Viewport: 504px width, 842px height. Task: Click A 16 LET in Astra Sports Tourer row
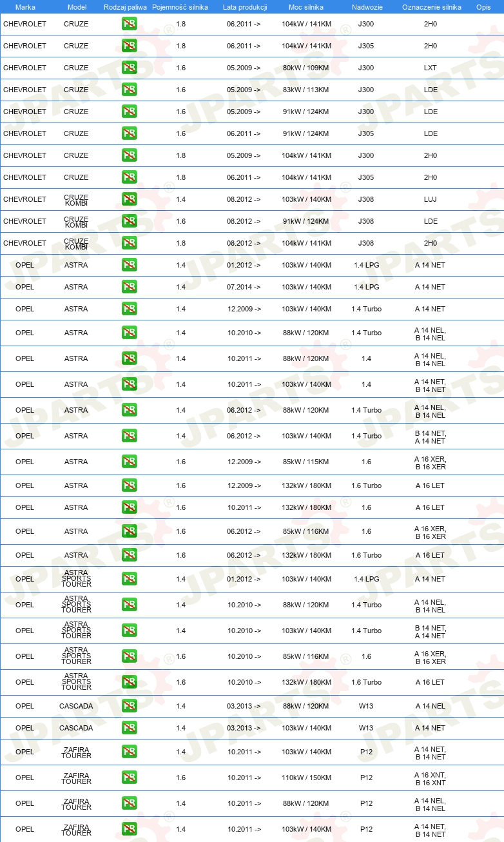pos(431,682)
